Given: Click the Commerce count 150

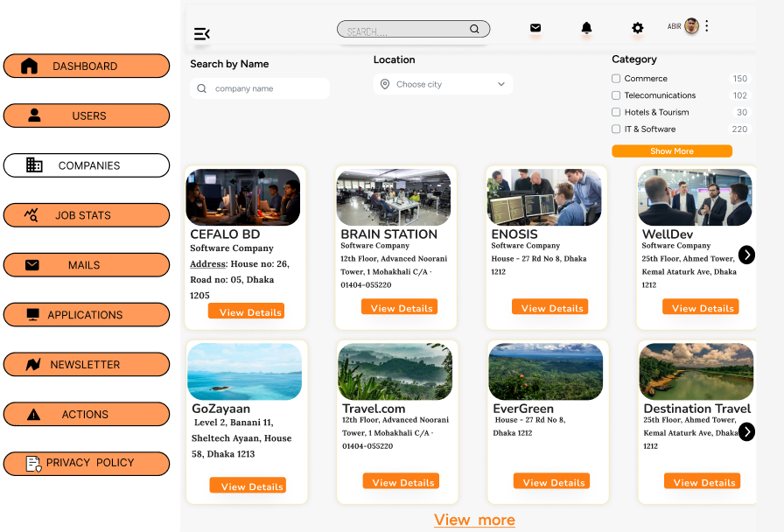Looking at the screenshot, I should (740, 79).
